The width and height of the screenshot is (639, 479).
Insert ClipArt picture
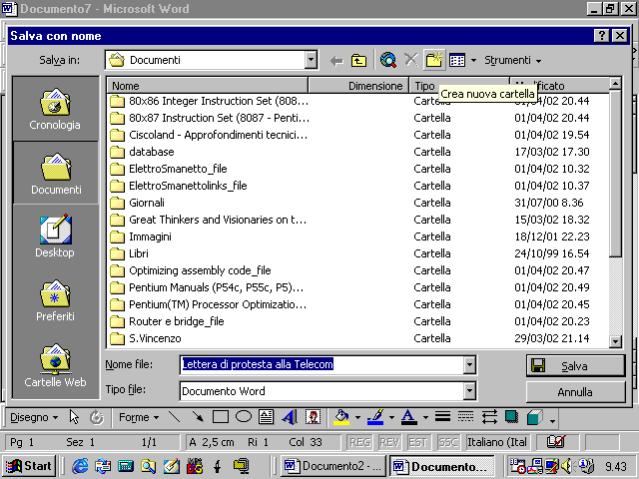[x=313, y=417]
